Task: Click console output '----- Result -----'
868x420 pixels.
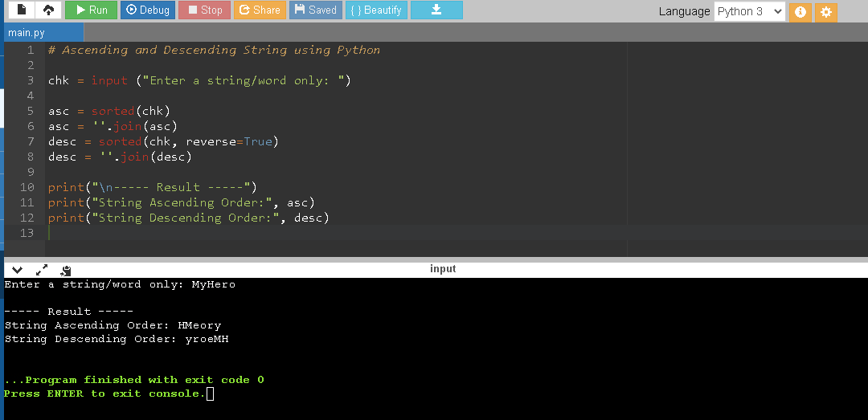Action: click(68, 312)
